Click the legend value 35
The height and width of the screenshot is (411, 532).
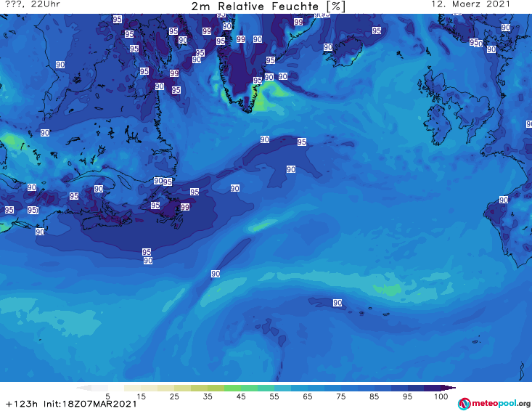click(x=208, y=396)
